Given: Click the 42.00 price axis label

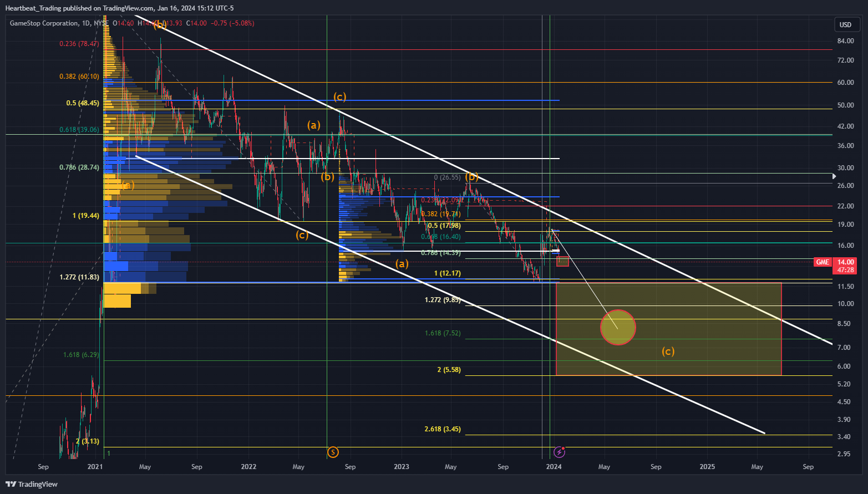Looking at the screenshot, I should (x=845, y=126).
